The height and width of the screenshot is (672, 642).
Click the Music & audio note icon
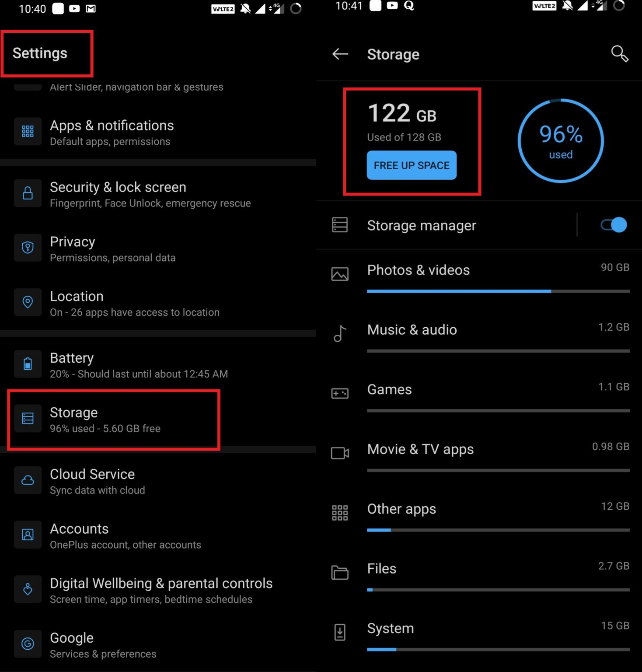[x=340, y=333]
